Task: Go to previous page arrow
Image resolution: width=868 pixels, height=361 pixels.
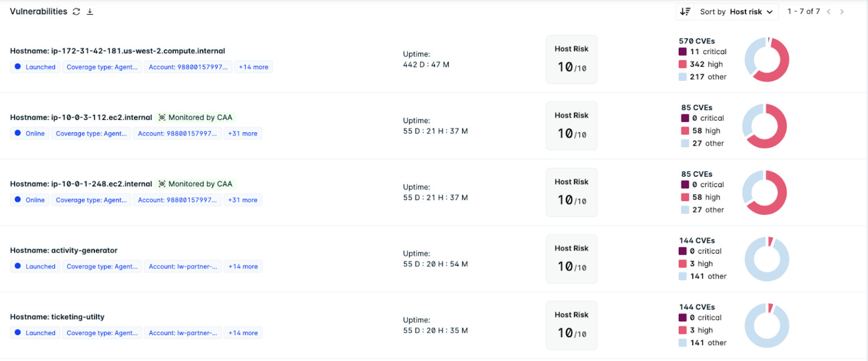Action: coord(828,12)
